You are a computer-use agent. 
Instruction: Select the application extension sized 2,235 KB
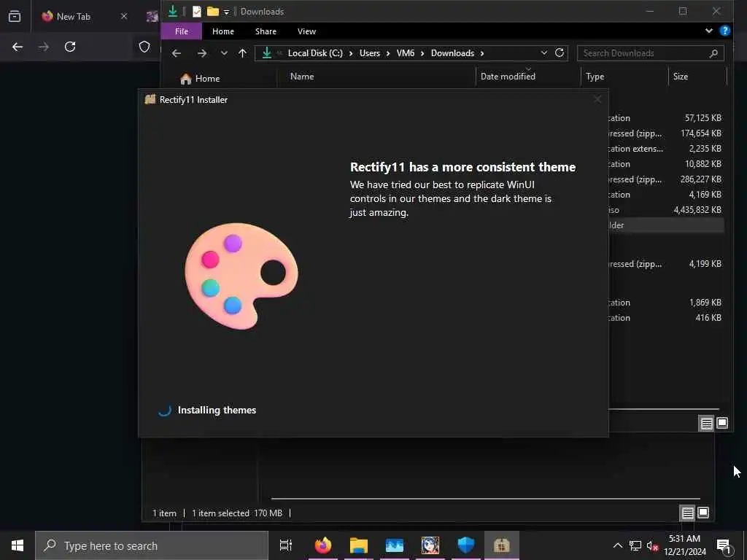(666, 149)
